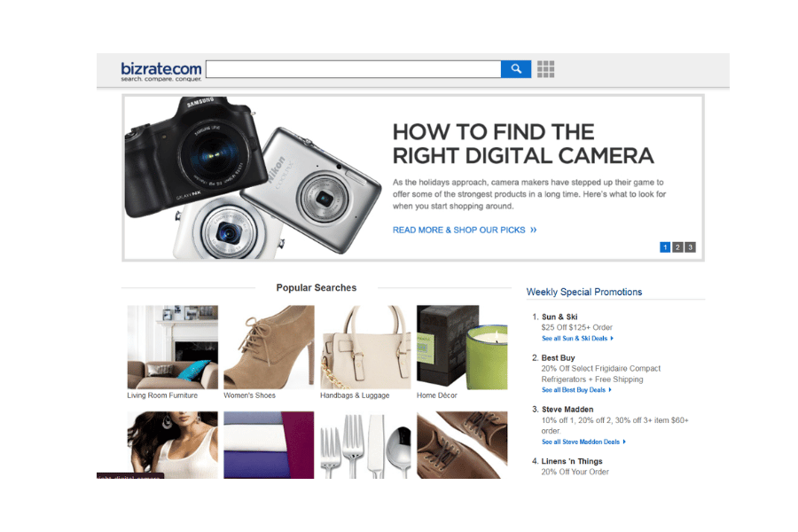This screenshot has height=532, width=798.
Task: Click the $25 Off $125+ Order text
Action: click(x=576, y=327)
